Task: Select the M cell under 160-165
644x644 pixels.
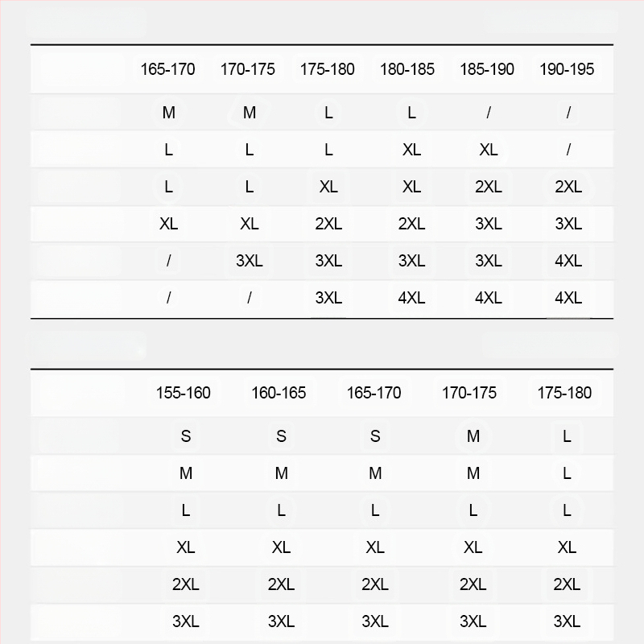Action: 281,473
